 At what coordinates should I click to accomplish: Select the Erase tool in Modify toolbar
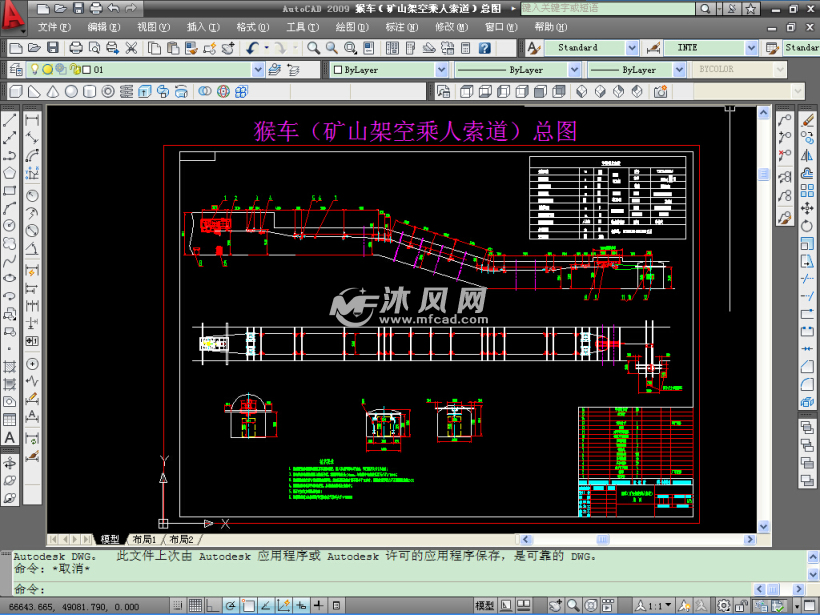(x=807, y=119)
